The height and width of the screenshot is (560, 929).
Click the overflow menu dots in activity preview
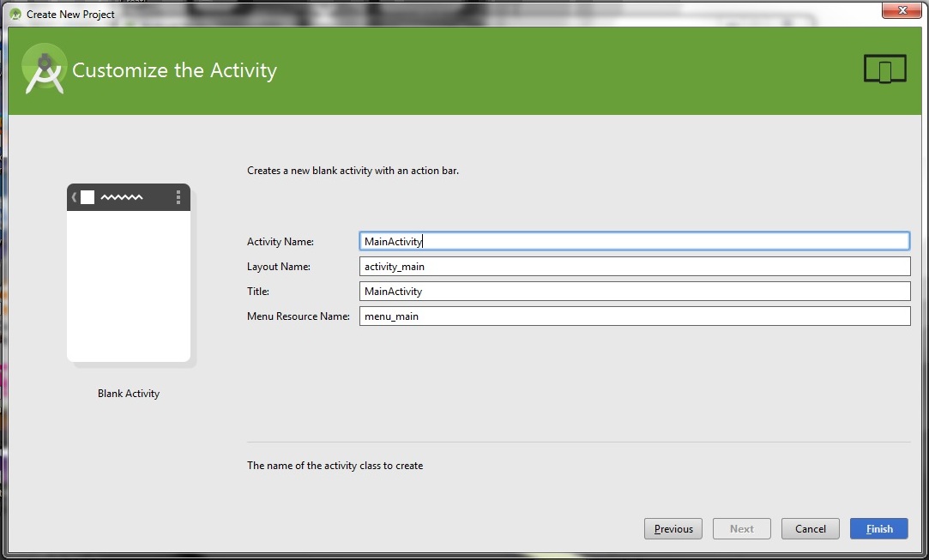(x=178, y=197)
